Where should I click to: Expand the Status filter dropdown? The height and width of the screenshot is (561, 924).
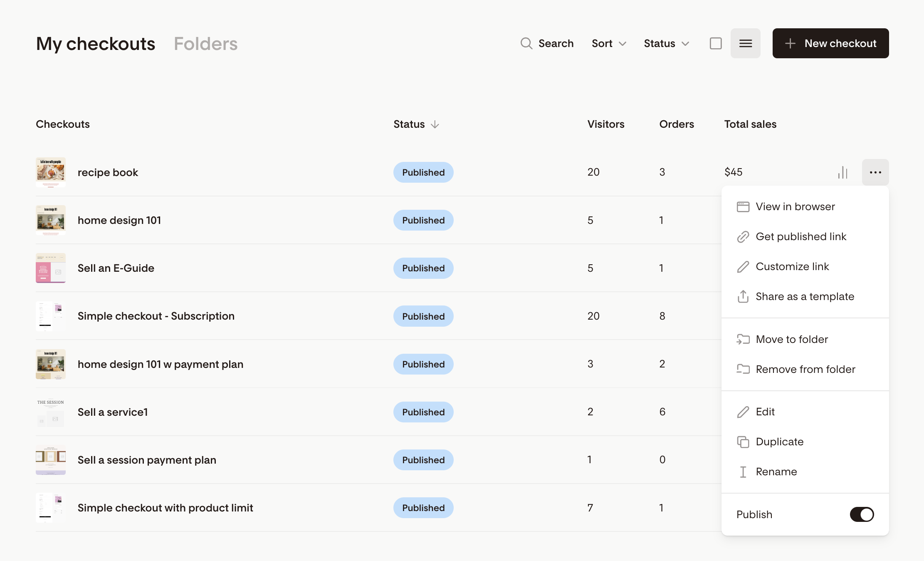coord(666,43)
